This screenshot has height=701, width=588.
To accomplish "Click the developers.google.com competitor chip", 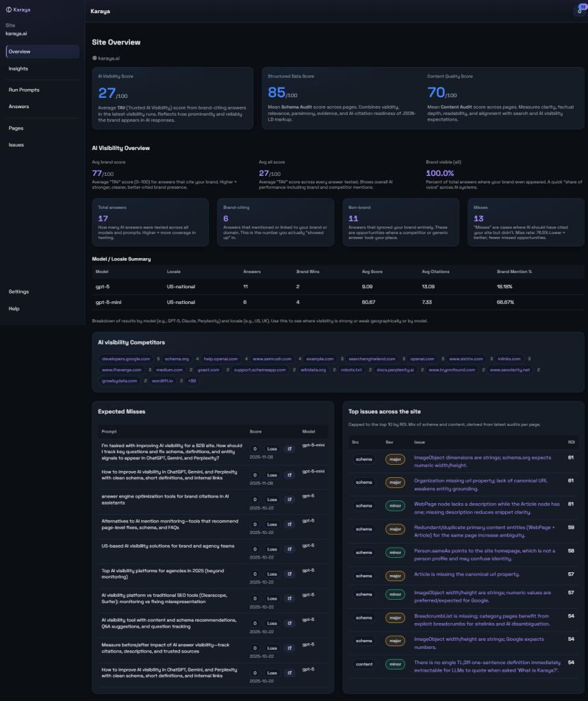I will coord(125,359).
